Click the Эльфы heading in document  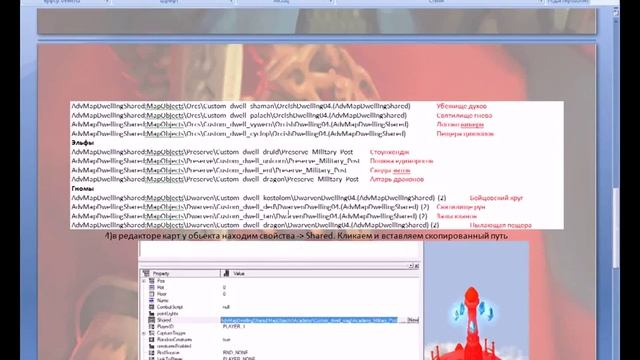click(x=83, y=143)
